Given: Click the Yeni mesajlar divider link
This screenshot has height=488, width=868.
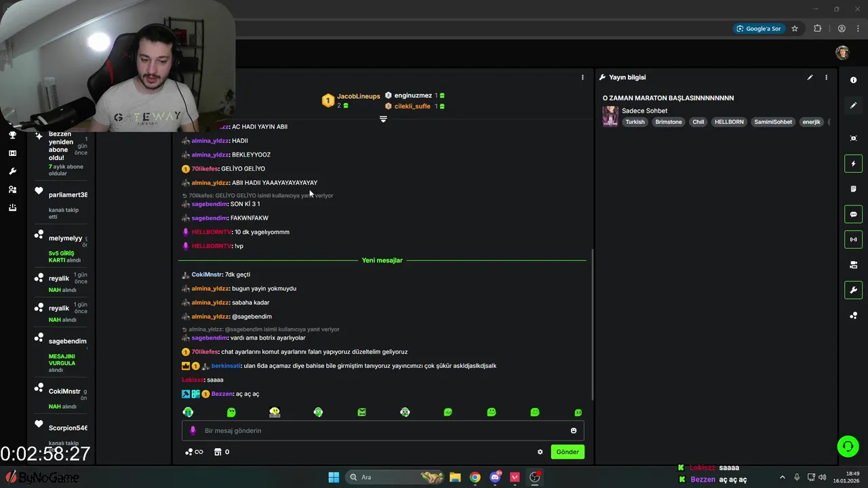Looking at the screenshot, I should pyautogui.click(x=382, y=260).
